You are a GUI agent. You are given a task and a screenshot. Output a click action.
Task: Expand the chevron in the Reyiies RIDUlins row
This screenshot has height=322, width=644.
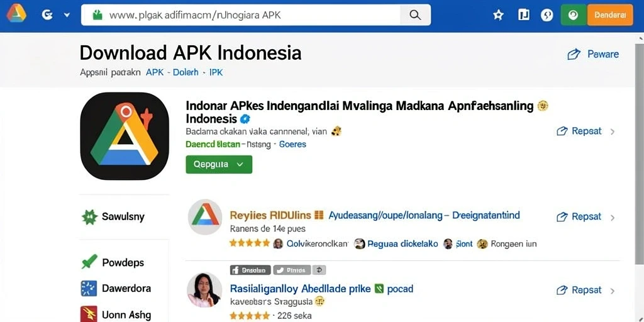(613, 217)
